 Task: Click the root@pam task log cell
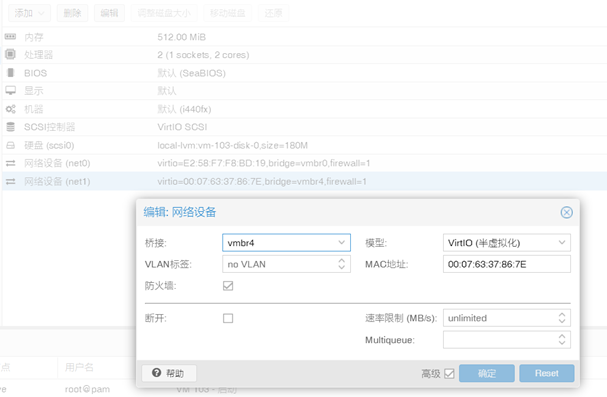87,389
